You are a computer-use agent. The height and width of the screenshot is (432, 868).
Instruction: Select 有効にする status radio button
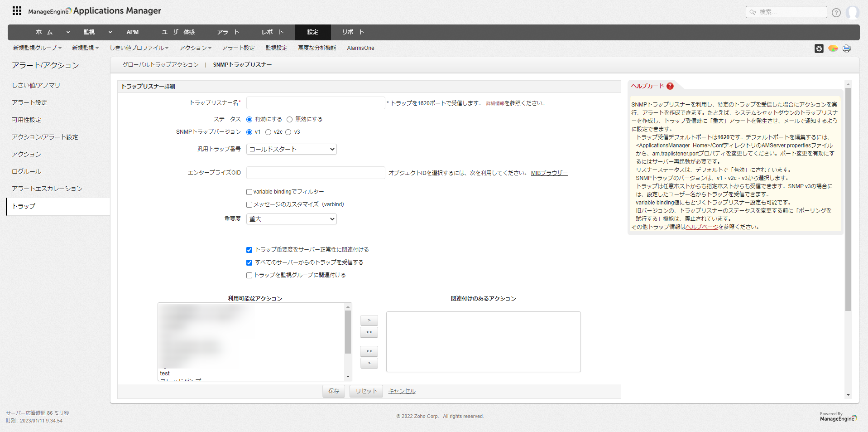(x=249, y=119)
